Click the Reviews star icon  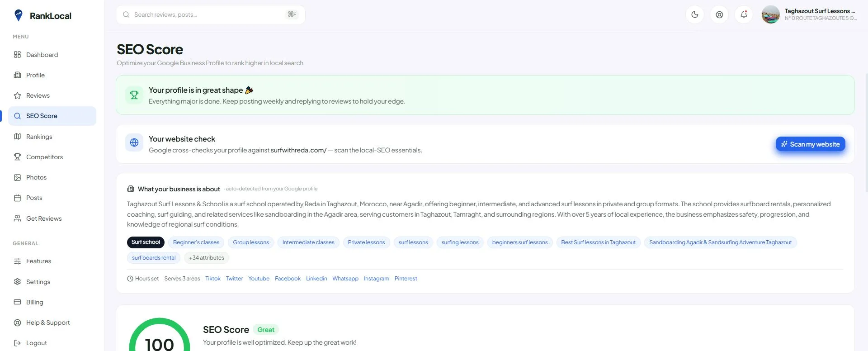click(17, 95)
